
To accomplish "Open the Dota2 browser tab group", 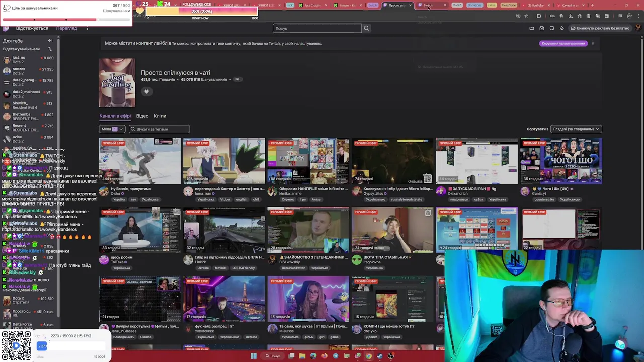I will point(457,5).
